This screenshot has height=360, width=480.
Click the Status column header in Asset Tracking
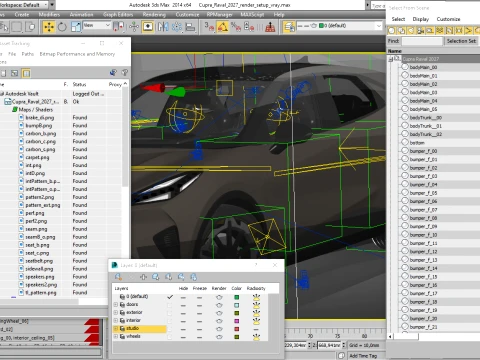point(79,84)
